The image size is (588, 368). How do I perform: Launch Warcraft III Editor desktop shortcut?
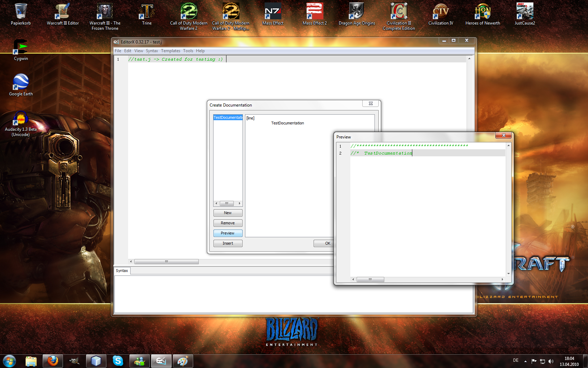coord(63,14)
